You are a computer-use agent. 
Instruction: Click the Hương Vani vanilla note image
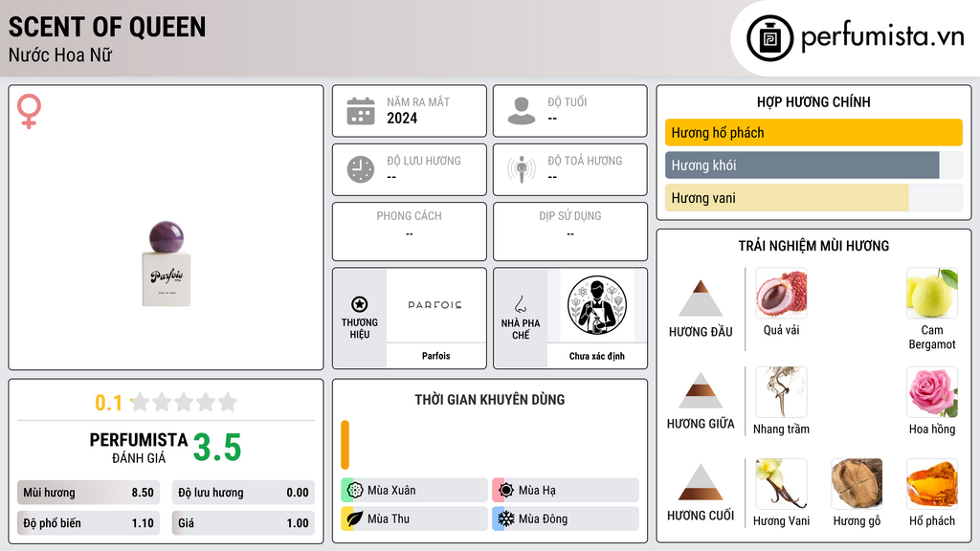pos(781,483)
